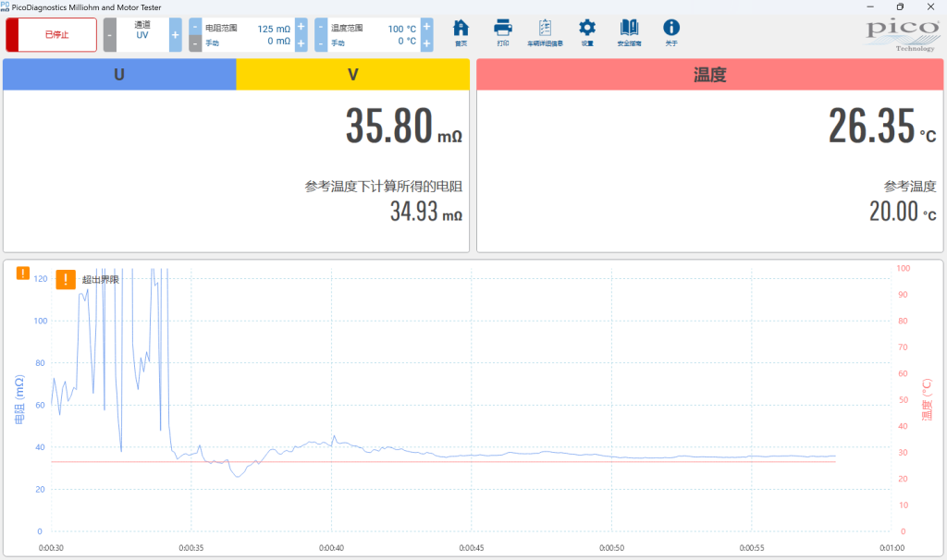Select the yellow V terminal header
Screen dimensions: 947x560
352,75
